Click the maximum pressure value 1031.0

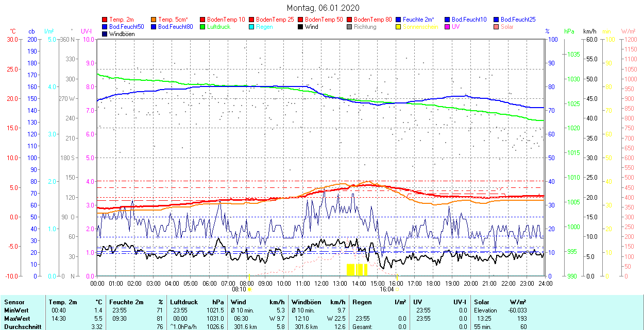[x=215, y=319]
